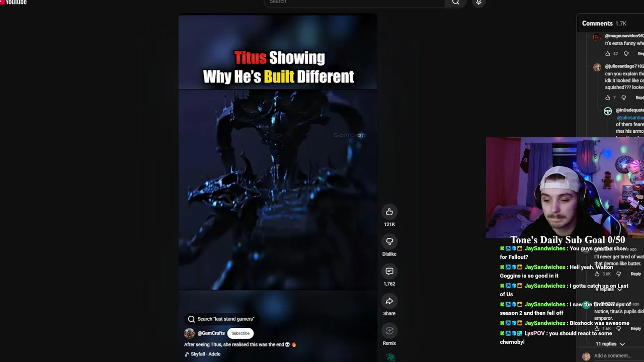Open GamCrafts channel avatar

tap(189, 333)
